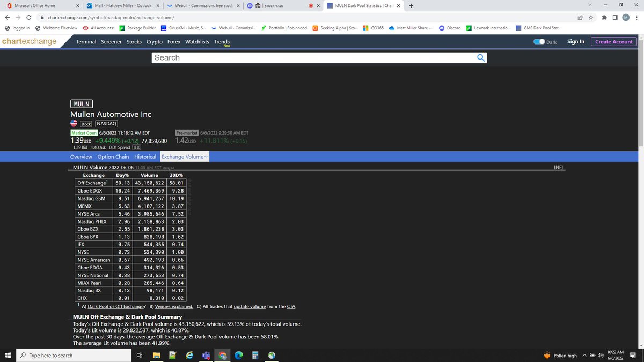Click the browser back arrow
Image resolution: width=644 pixels, height=362 pixels.
[x=7, y=17]
